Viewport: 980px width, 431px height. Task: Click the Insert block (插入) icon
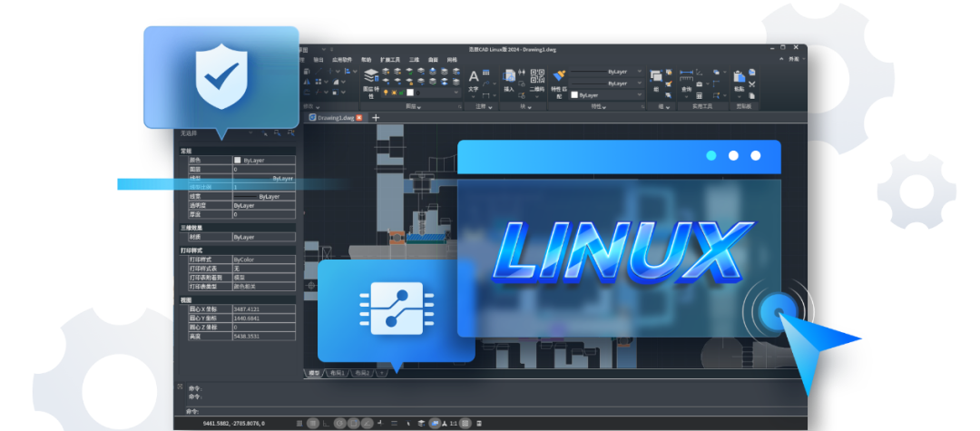(509, 79)
